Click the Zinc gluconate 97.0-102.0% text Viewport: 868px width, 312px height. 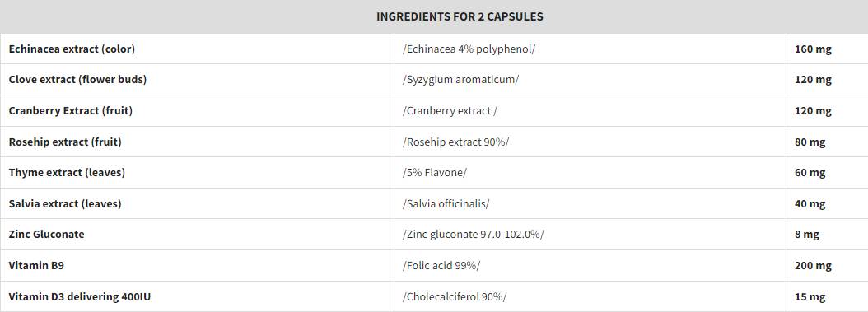pos(474,234)
